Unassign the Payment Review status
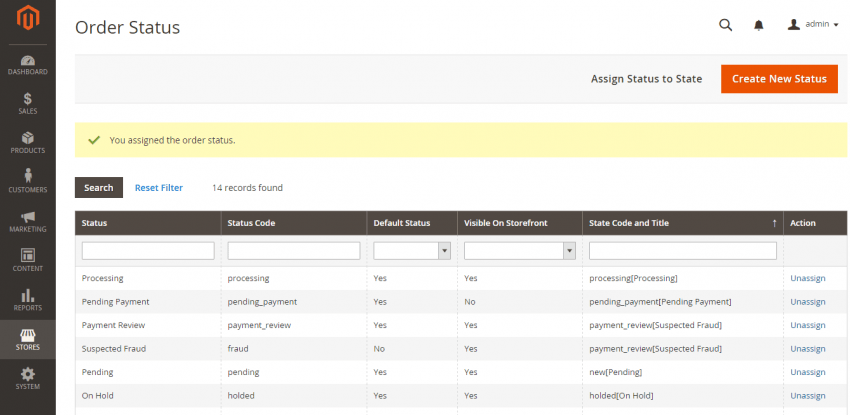Viewport: 850px width, 415px height. point(808,325)
